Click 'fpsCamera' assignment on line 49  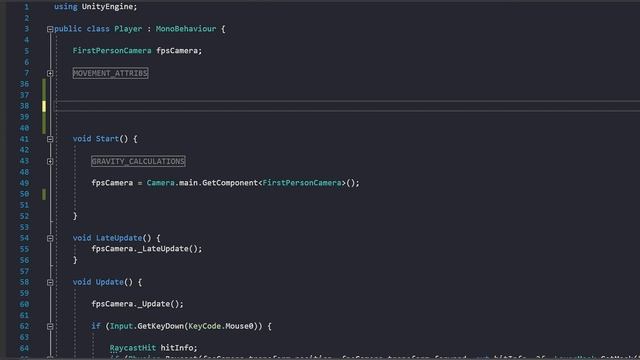coord(112,183)
